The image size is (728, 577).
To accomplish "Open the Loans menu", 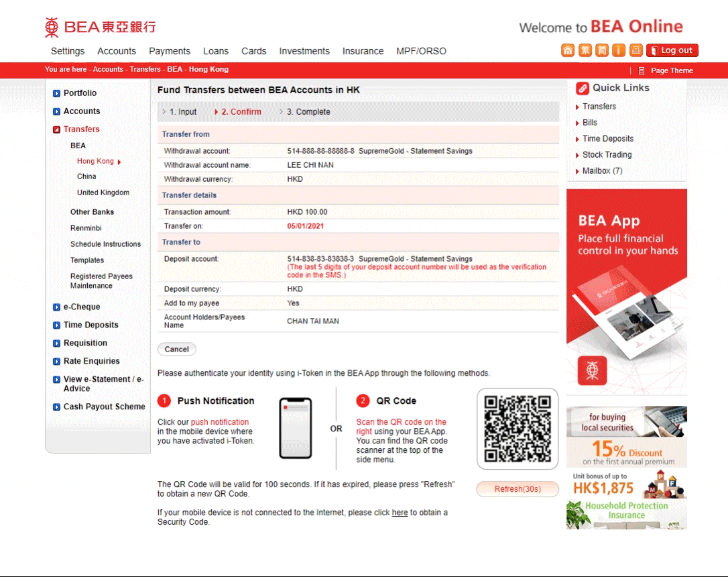I will 216,51.
